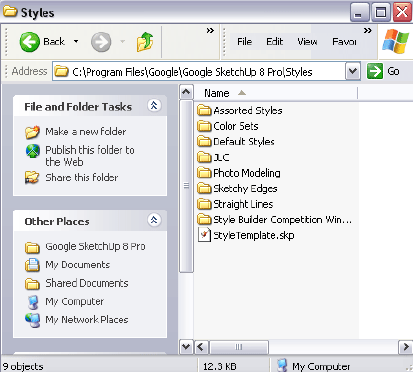Select the Style Builder Competition Win... folder name
This screenshot has height=372, width=413.
(x=282, y=220)
